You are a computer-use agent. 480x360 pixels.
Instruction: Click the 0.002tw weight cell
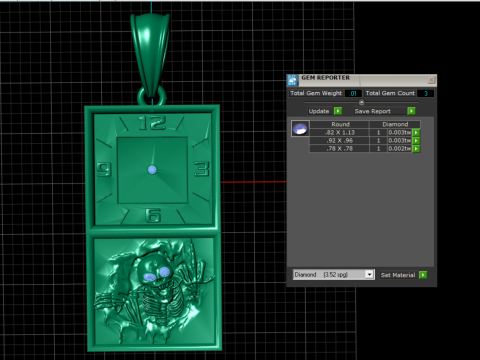400,149
